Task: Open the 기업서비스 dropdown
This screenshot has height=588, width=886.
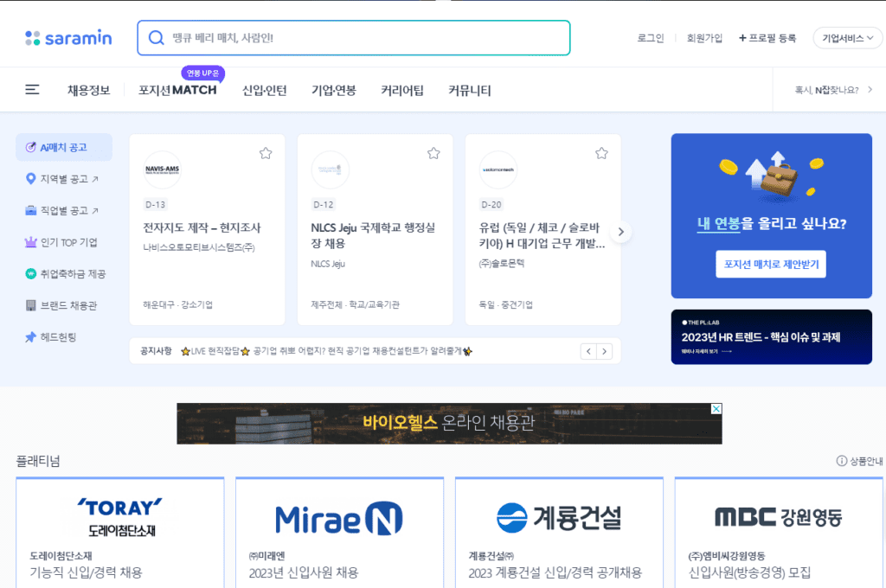Action: point(847,38)
